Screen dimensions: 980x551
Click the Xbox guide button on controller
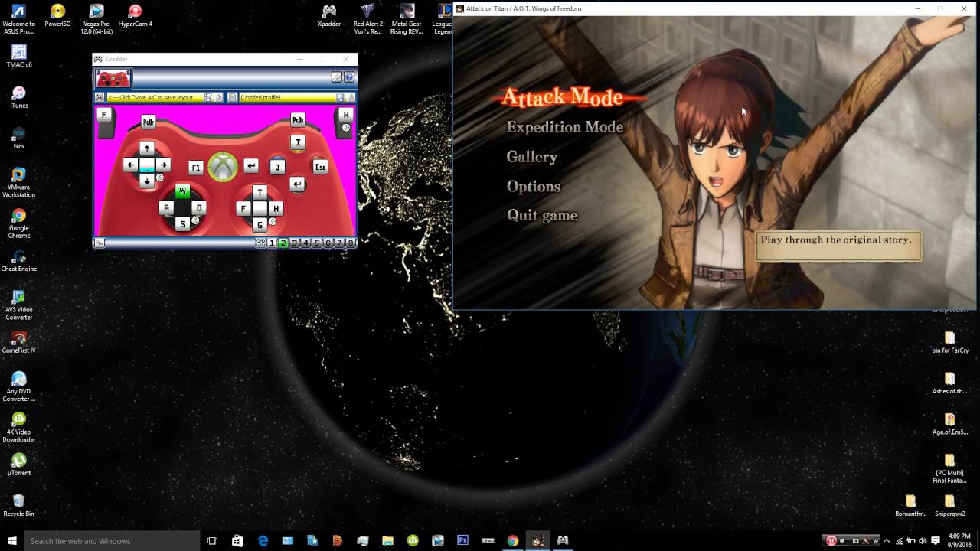pos(223,167)
